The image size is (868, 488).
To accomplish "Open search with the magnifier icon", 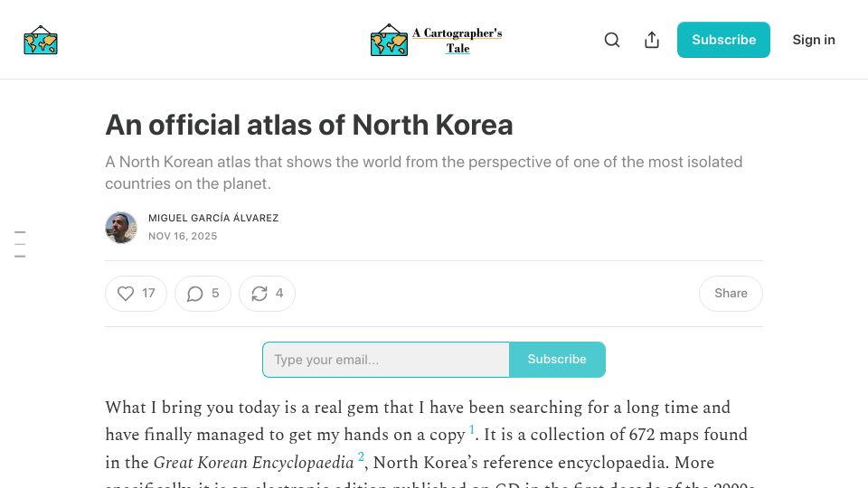I will [x=612, y=40].
